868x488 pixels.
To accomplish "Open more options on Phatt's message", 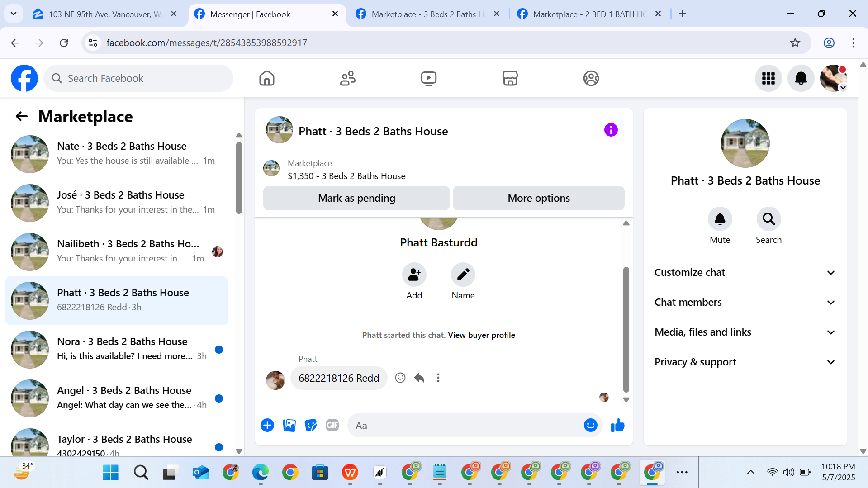I will [x=438, y=378].
